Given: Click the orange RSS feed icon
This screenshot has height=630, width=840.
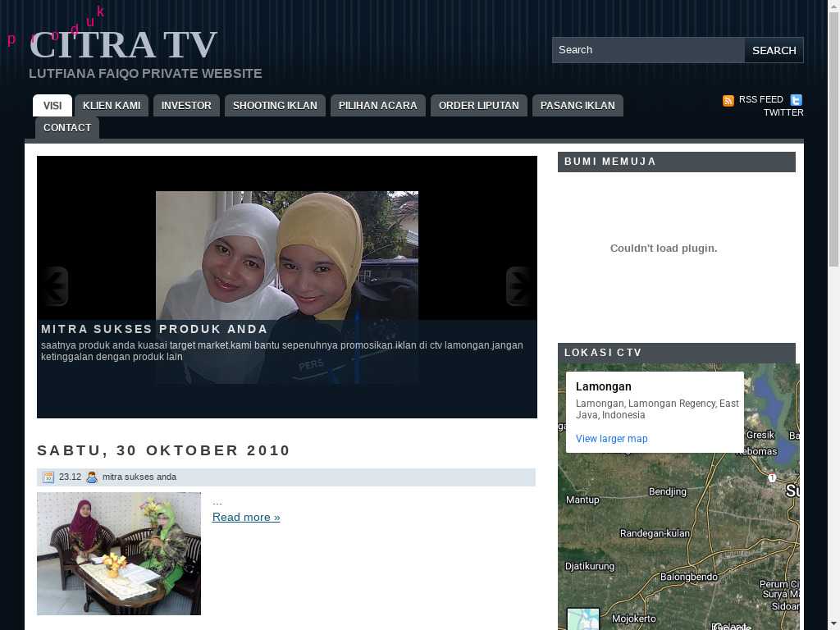Looking at the screenshot, I should pyautogui.click(x=728, y=100).
